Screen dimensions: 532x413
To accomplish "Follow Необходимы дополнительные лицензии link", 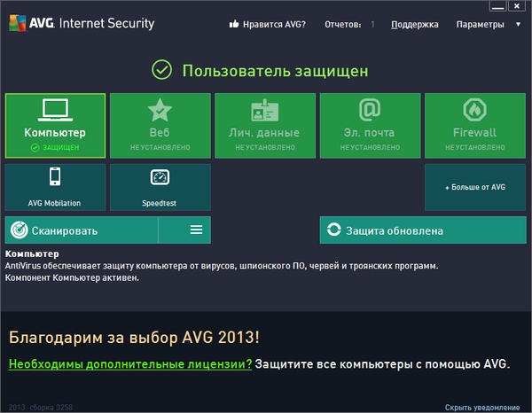I will [129, 364].
